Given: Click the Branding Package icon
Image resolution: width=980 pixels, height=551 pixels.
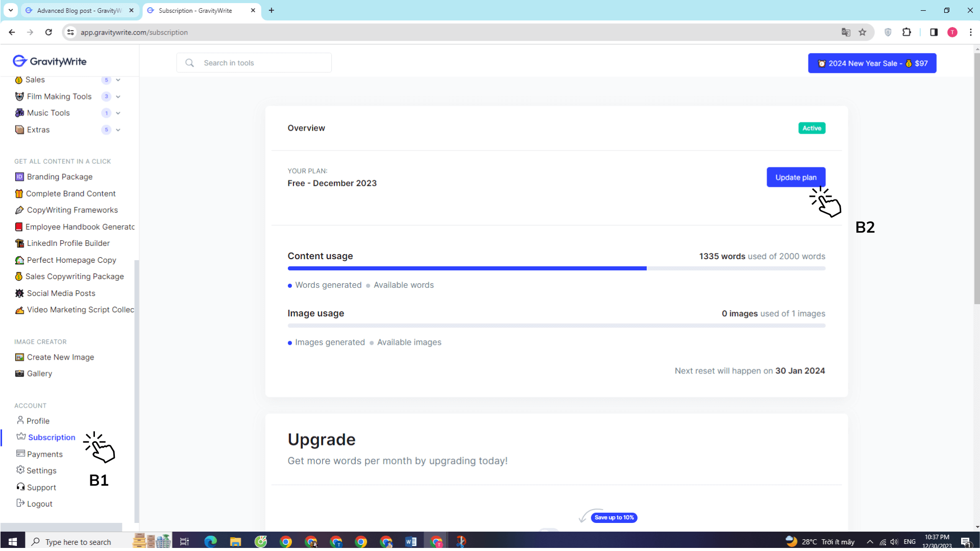Looking at the screenshot, I should (19, 177).
